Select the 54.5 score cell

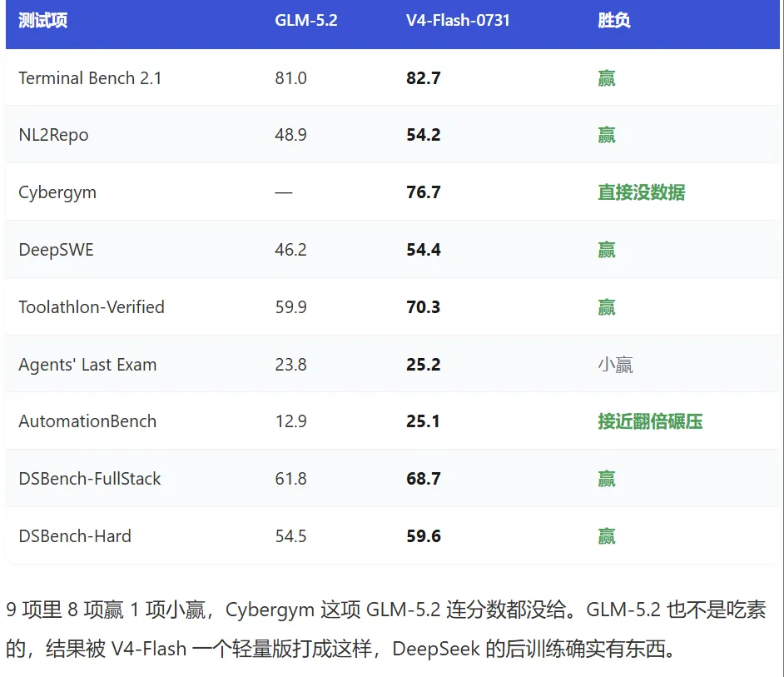[290, 536]
